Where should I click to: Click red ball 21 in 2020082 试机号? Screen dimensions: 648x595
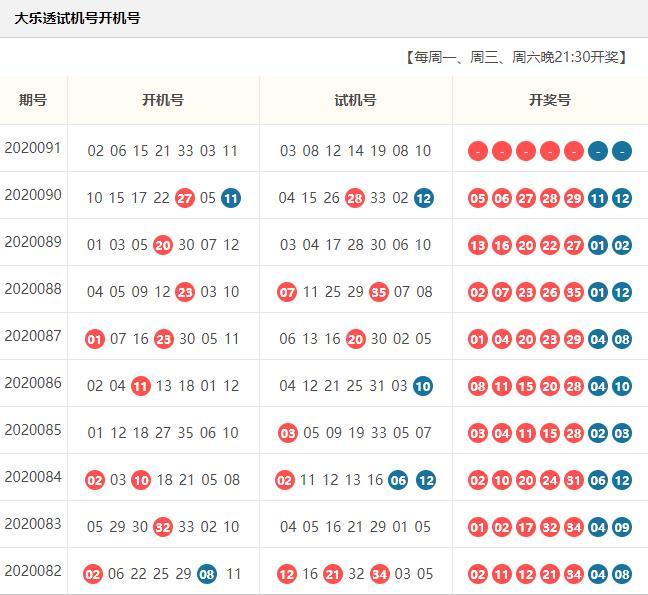click(x=333, y=575)
